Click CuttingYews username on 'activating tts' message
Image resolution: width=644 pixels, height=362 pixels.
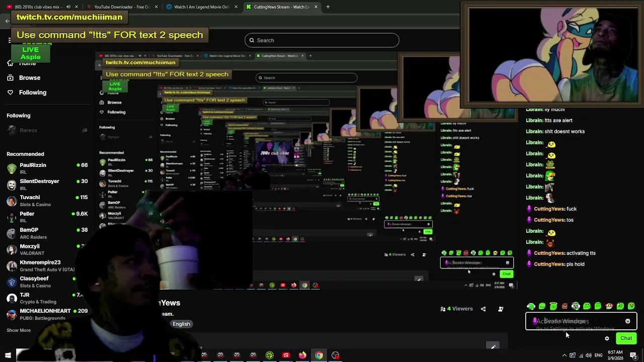(549, 253)
